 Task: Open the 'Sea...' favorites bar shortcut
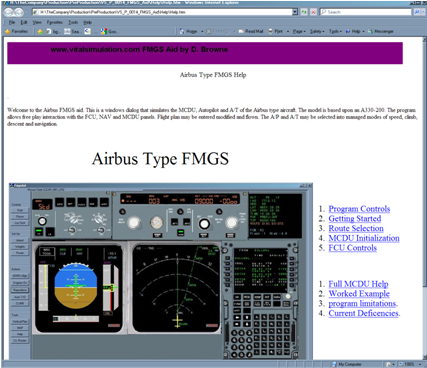click(x=72, y=31)
